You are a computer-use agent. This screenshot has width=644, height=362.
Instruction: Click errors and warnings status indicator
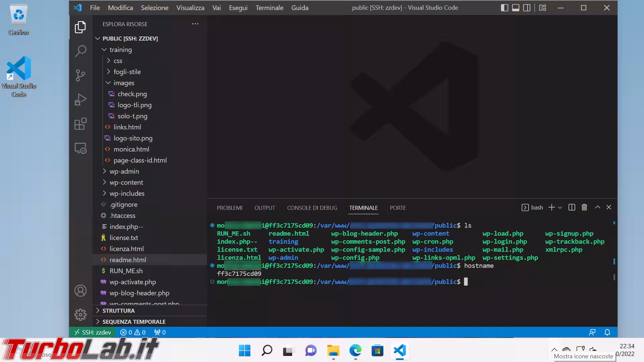[133, 332]
